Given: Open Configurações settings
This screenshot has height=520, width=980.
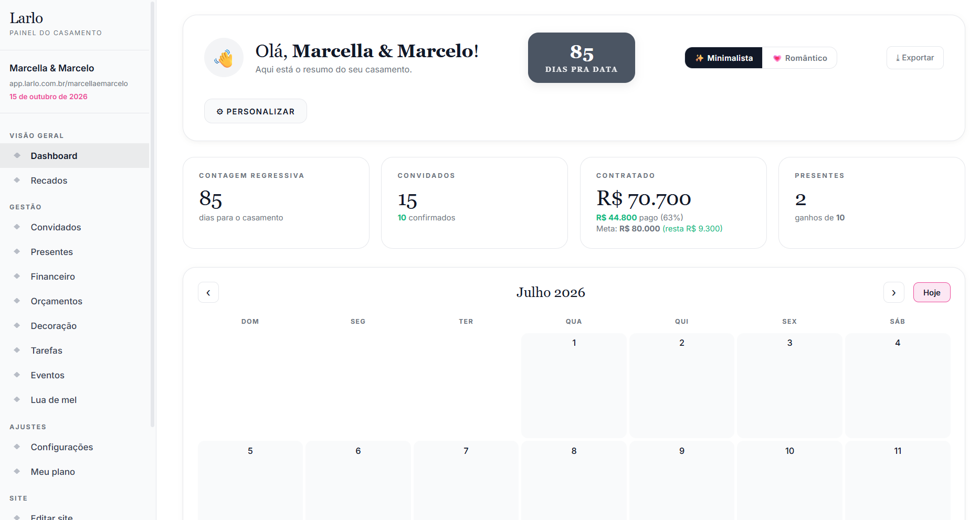Looking at the screenshot, I should point(75,447).
